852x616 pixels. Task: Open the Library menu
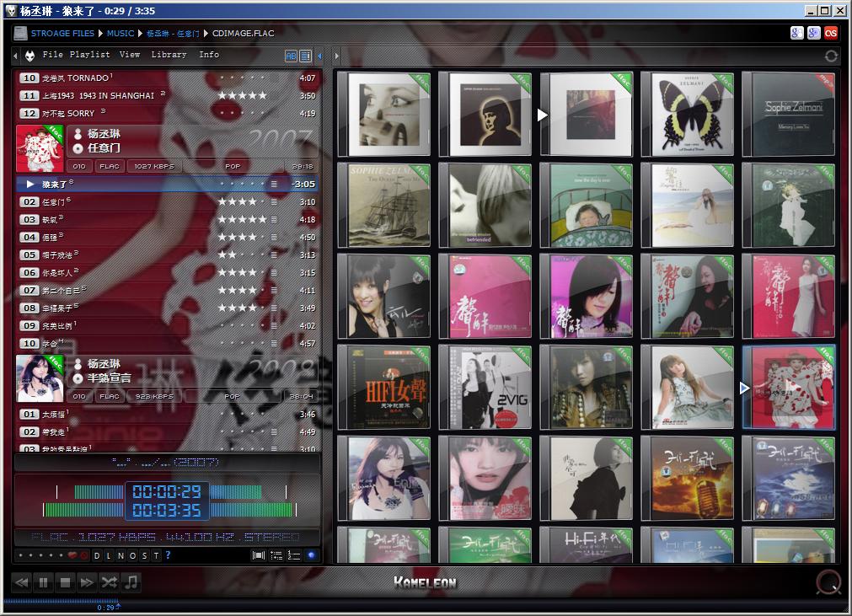click(169, 54)
